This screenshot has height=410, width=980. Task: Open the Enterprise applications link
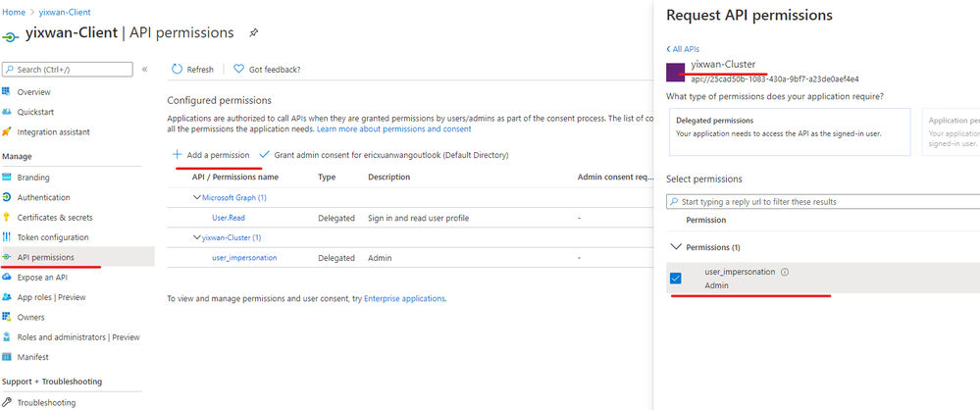pos(404,299)
